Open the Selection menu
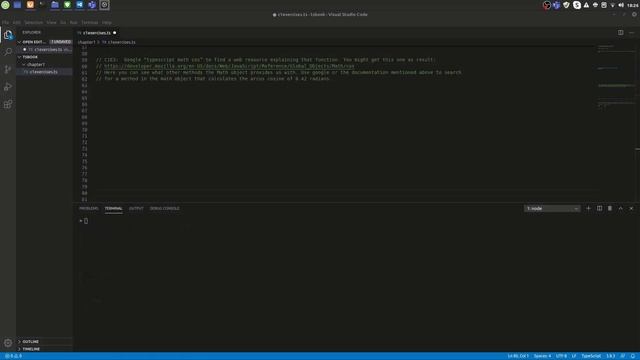640x360 pixels. (33, 23)
